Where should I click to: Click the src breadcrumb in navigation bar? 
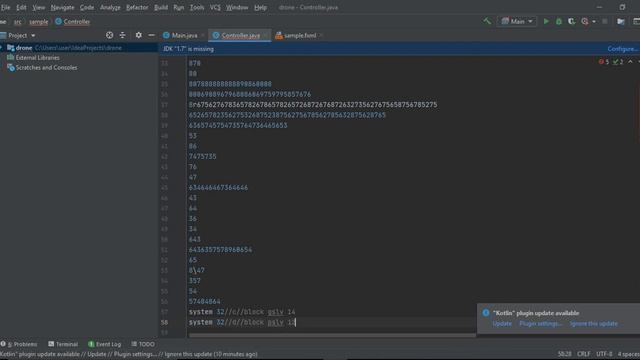coord(18,22)
